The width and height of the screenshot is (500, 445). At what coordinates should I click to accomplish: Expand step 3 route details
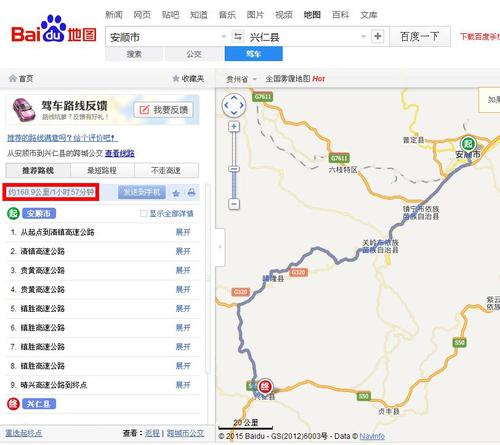tap(183, 270)
